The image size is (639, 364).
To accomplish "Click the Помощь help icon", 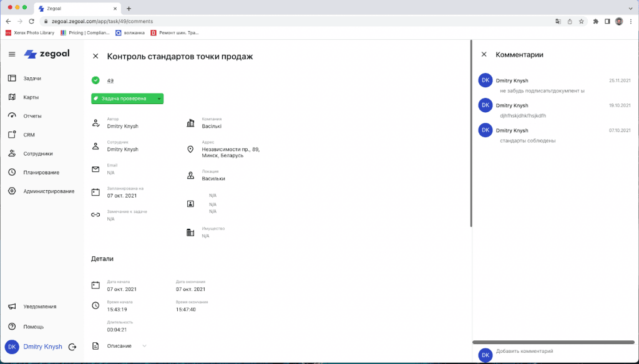I will tap(12, 327).
